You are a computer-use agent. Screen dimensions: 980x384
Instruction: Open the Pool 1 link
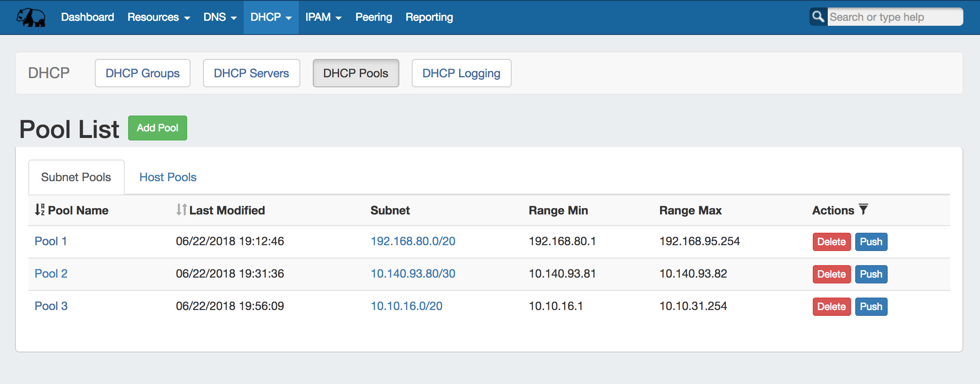(x=51, y=241)
